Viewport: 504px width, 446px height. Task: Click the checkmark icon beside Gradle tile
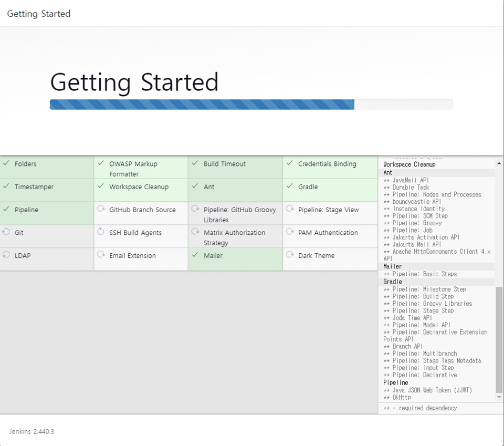coord(290,186)
